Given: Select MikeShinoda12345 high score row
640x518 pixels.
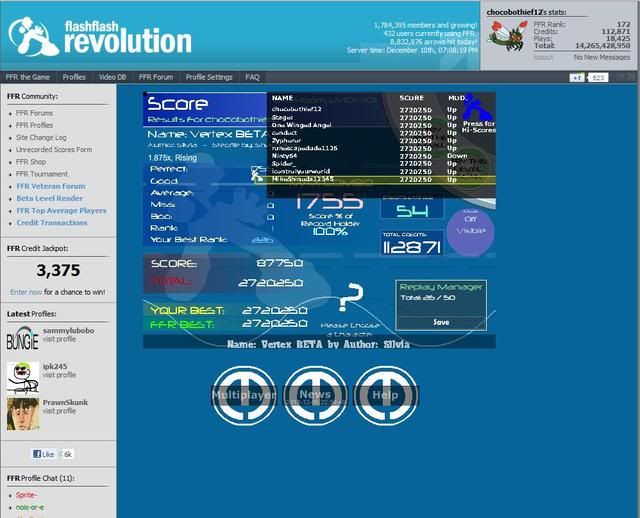Looking at the screenshot, I should point(380,179).
